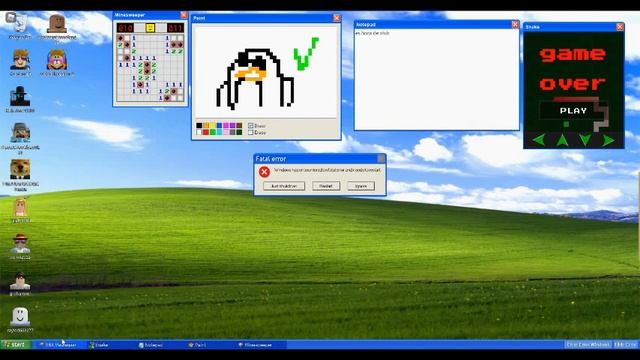Enable the Erase checkbox in Paint
This screenshot has height=360, width=640.
(x=251, y=133)
